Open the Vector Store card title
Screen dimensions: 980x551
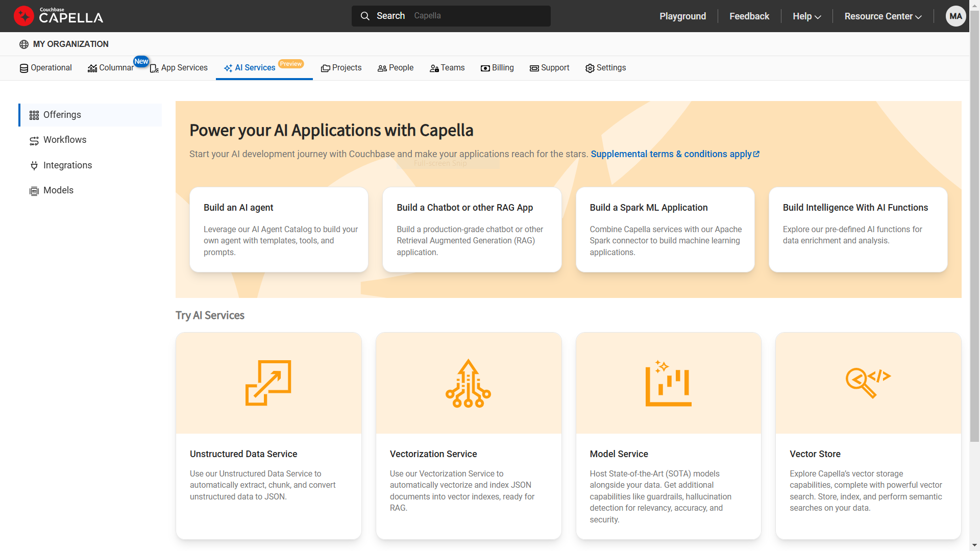coord(815,454)
